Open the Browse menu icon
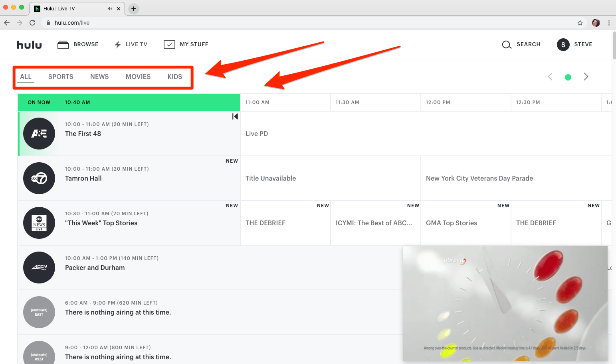Viewport: 616px width, 364px height. tap(63, 45)
